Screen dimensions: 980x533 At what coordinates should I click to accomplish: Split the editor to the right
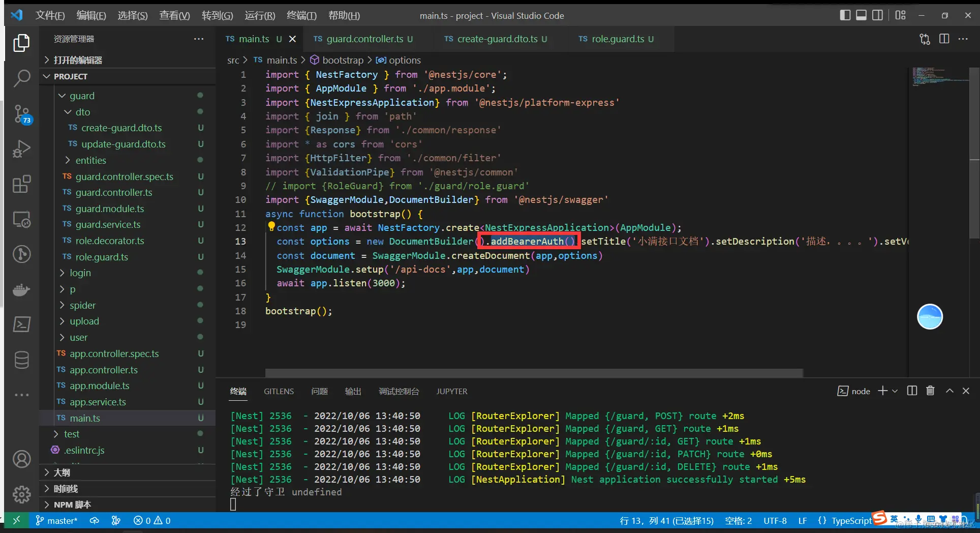(944, 39)
